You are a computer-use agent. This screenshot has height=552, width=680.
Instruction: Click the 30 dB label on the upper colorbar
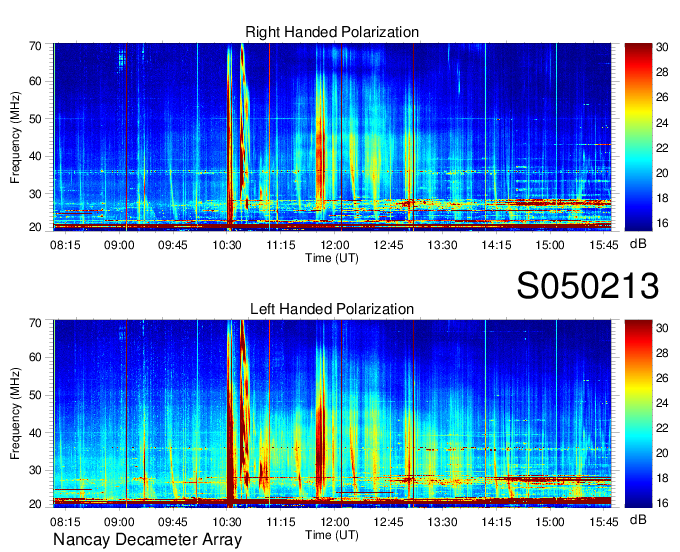662,47
